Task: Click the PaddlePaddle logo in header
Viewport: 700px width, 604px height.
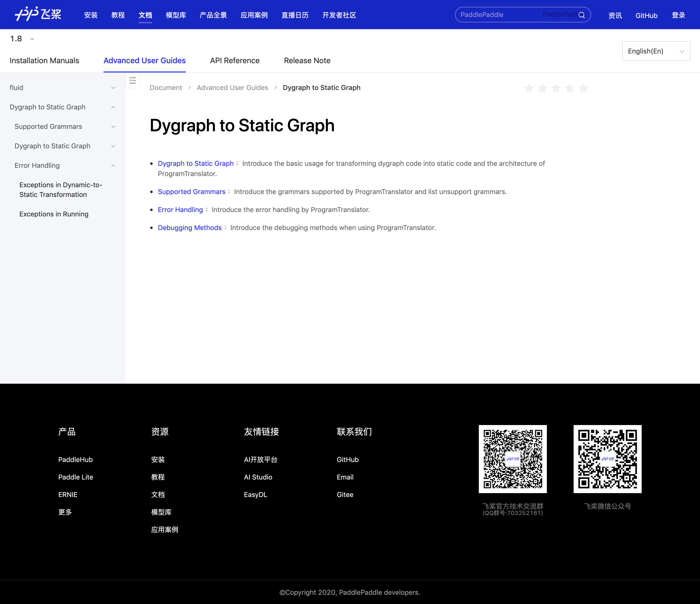Action: pos(38,15)
